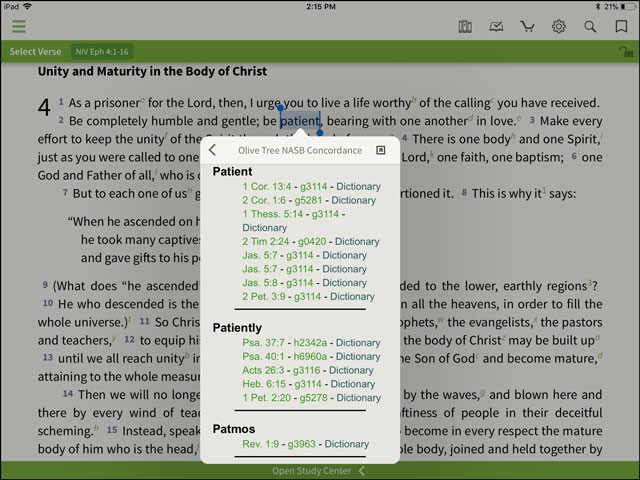This screenshot has width=640, height=480.
Task: Open Dictionary link for 2 Tim 2:24
Action: 357,242
